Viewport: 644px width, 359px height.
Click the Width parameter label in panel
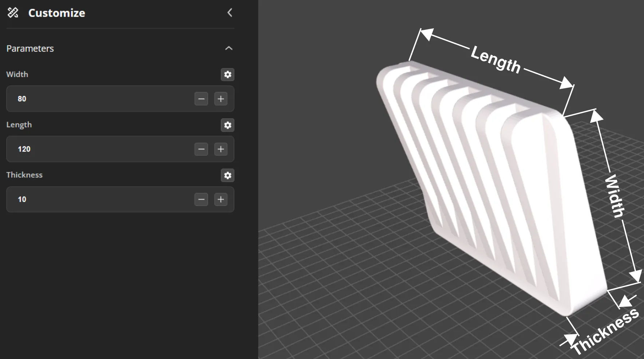[17, 74]
